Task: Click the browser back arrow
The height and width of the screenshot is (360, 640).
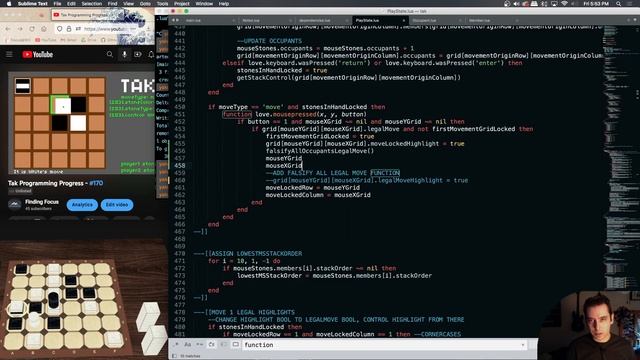Action: point(8,29)
